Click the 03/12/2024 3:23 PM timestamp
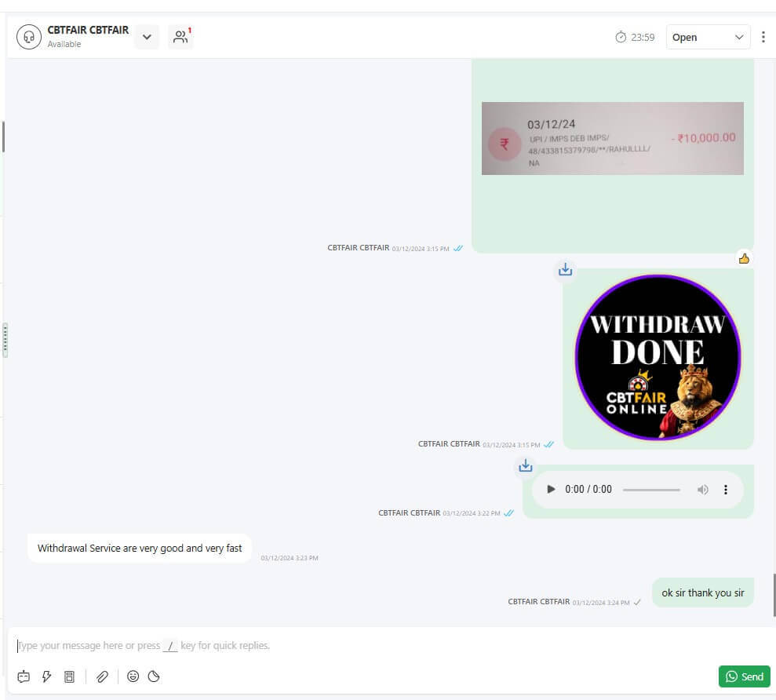This screenshot has width=776, height=700. tap(290, 558)
